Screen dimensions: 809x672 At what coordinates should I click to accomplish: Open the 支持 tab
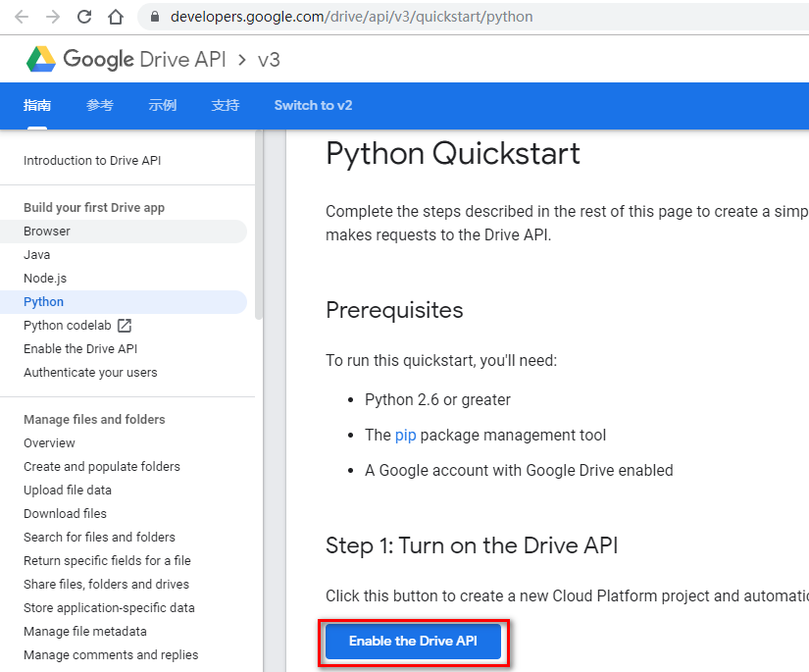tap(226, 106)
